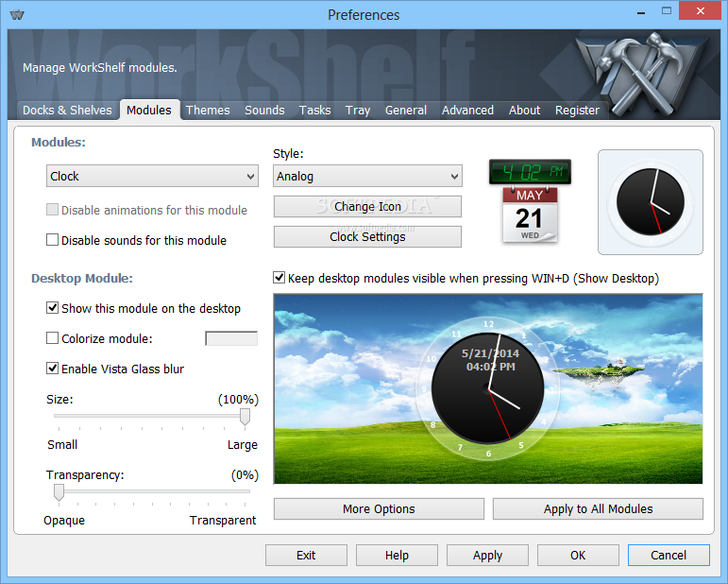Uncheck Enable Vista Glass blur

pyautogui.click(x=53, y=369)
